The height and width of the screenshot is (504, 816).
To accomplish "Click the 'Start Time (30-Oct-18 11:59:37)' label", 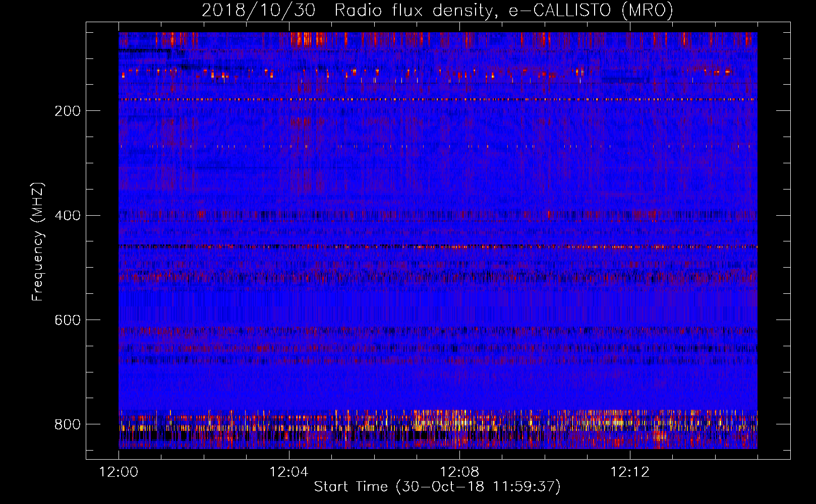I will pyautogui.click(x=437, y=487).
